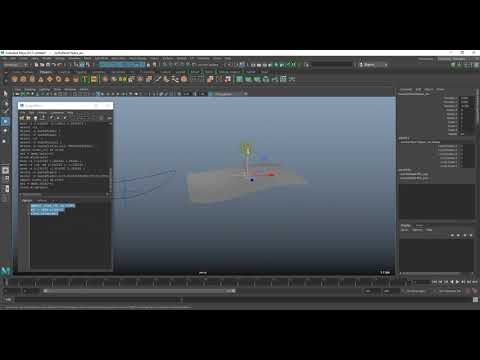
Task: Open the Script Editor from the command line corner
Action: 475,300
